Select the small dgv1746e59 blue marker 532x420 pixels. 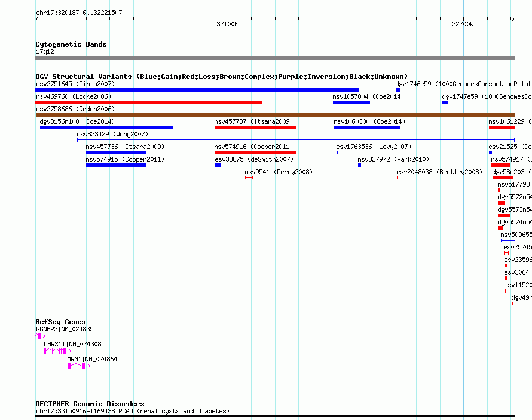click(398, 90)
